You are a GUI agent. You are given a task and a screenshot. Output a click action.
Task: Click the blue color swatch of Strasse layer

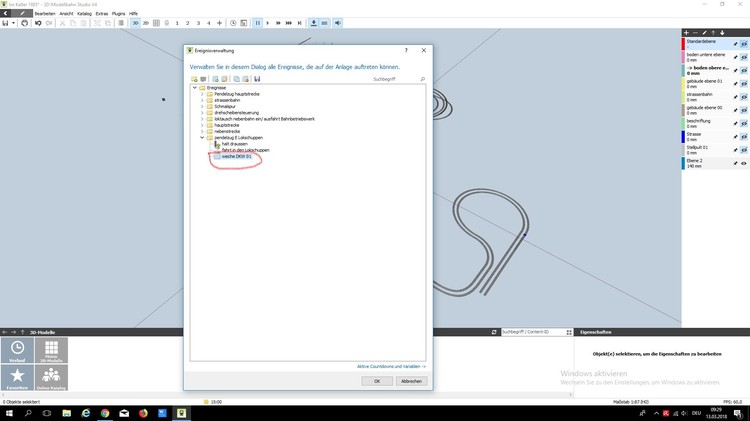[684, 137]
